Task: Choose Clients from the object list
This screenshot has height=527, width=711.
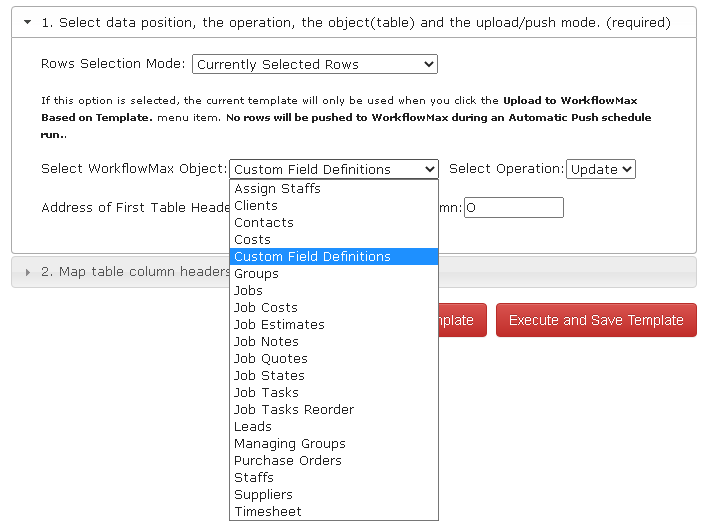Action: 334,205
